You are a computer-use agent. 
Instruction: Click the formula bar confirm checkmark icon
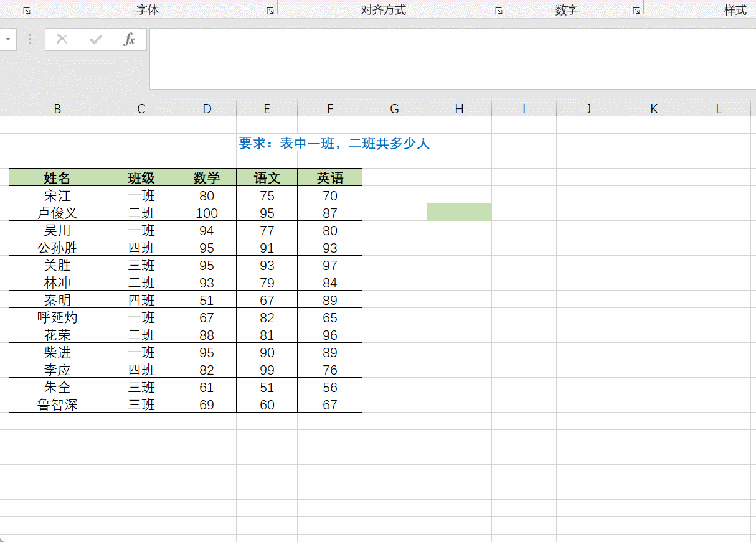point(96,40)
